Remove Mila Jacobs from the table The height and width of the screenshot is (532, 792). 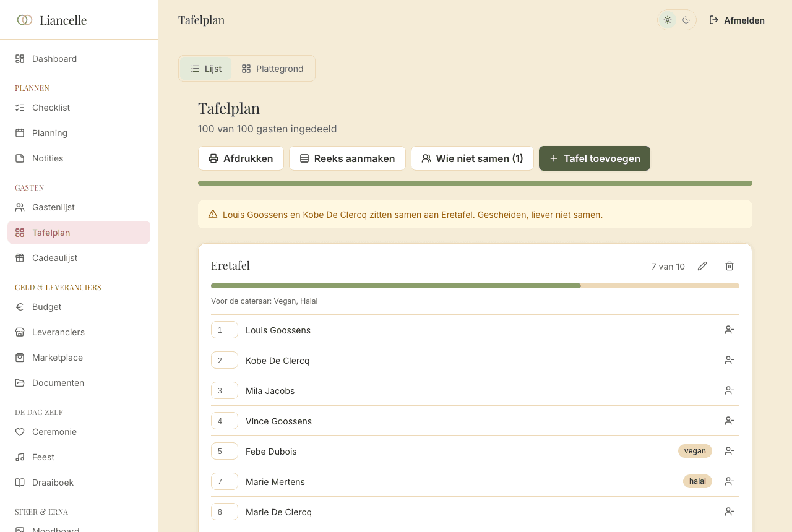tap(730, 390)
